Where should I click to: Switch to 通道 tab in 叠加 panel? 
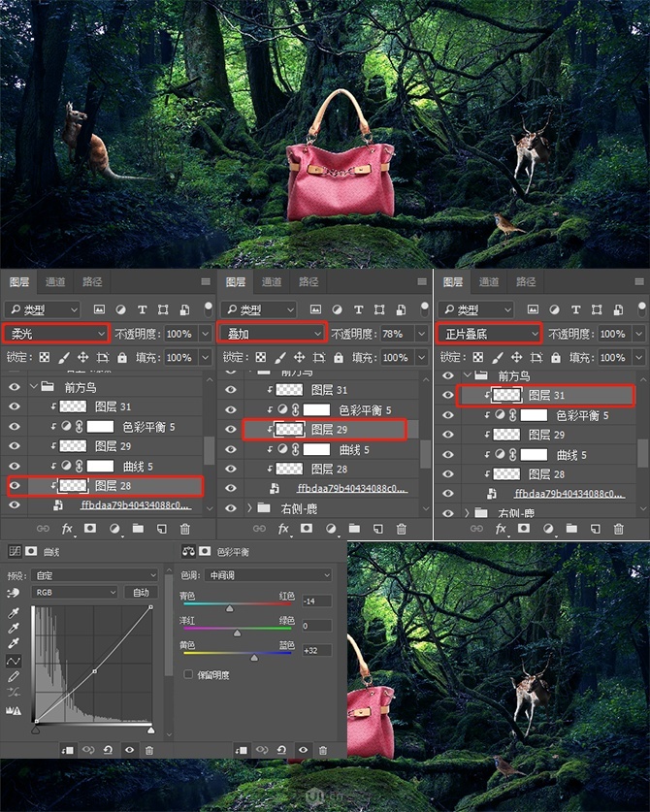pyautogui.click(x=272, y=281)
